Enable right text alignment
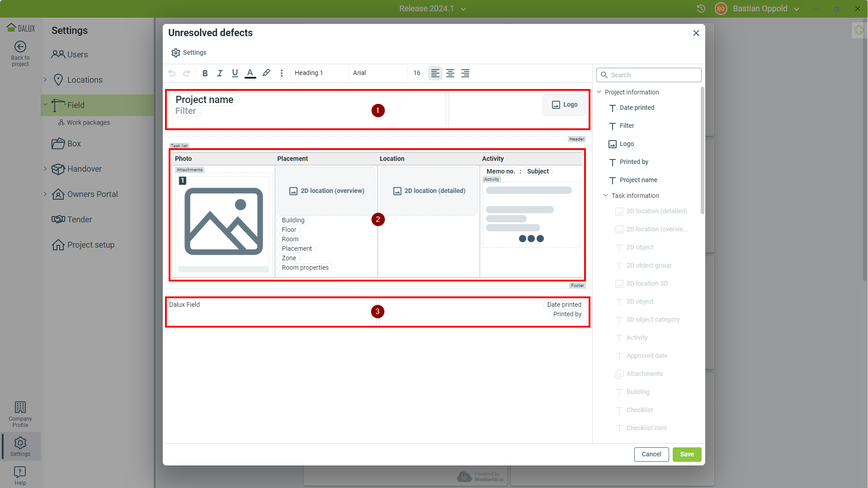This screenshot has width=868, height=488. [x=465, y=73]
